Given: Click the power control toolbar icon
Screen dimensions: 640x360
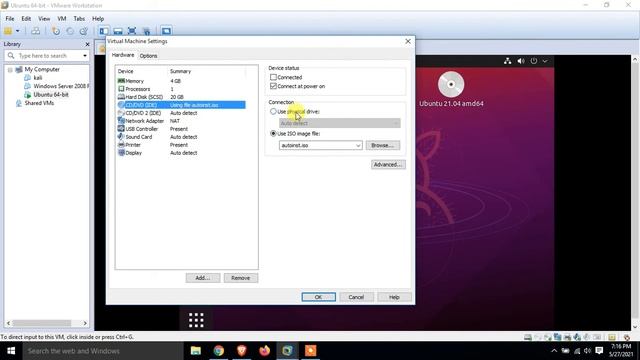Looking at the screenshot, I should [x=8, y=31].
